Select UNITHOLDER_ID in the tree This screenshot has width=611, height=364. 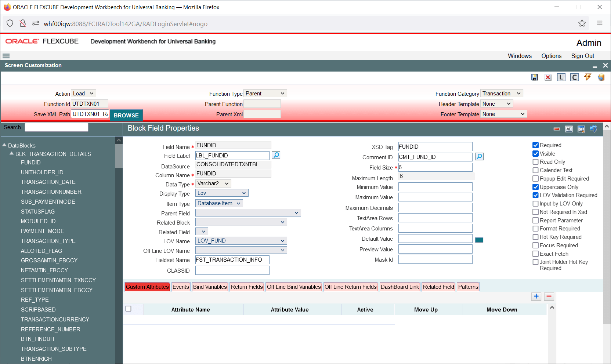tap(42, 172)
